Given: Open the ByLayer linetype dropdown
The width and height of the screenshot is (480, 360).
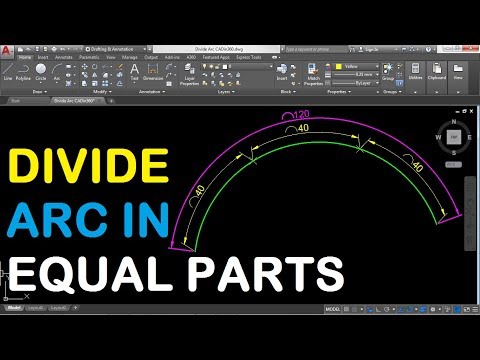Looking at the screenshot, I should coord(356,83).
